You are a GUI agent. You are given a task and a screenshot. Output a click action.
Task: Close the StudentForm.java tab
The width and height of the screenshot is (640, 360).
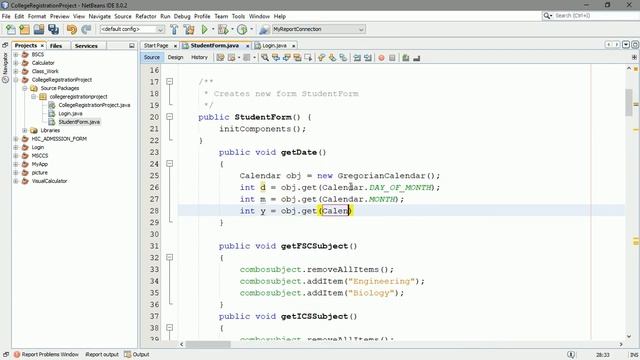[247, 46]
